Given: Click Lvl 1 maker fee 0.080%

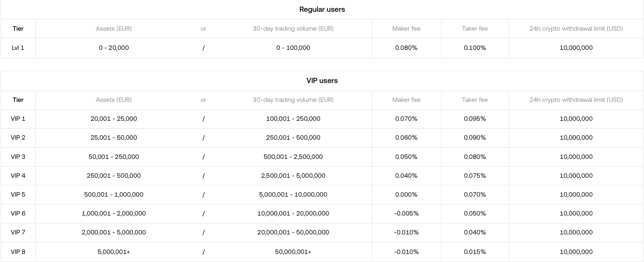Looking at the screenshot, I should pyautogui.click(x=406, y=48).
